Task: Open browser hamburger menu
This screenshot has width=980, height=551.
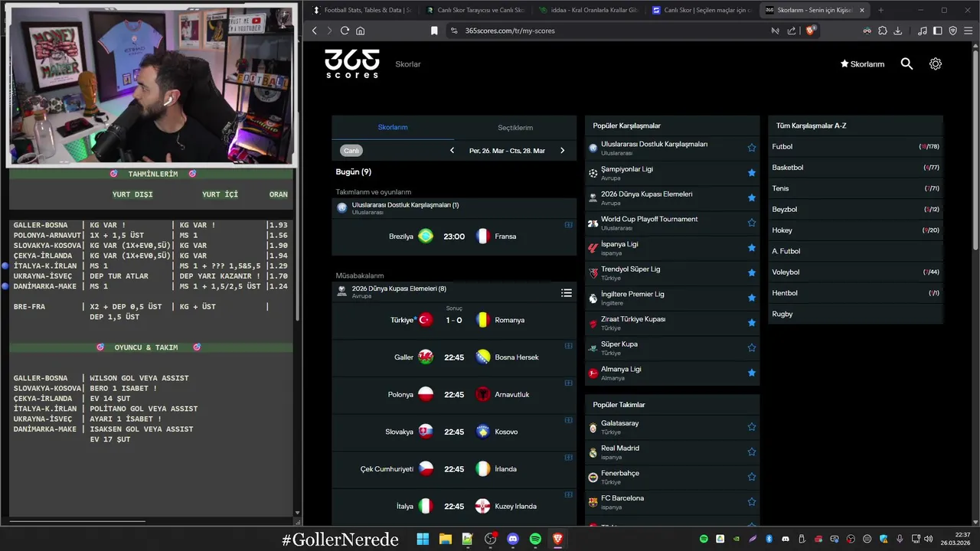Action: pos(968,31)
